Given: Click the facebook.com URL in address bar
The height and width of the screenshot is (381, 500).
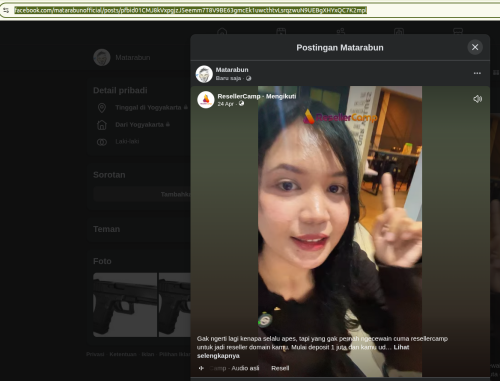Looking at the screenshot, I should [190, 10].
